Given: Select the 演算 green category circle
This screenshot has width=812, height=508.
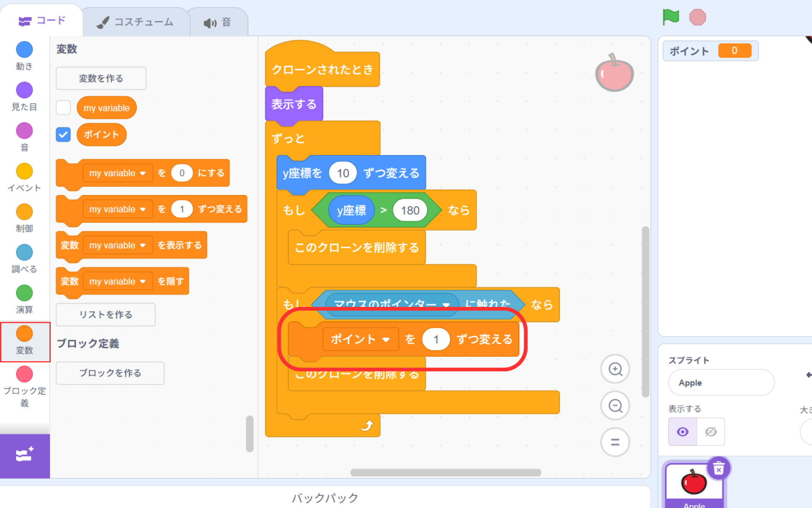Looking at the screenshot, I should tap(25, 293).
